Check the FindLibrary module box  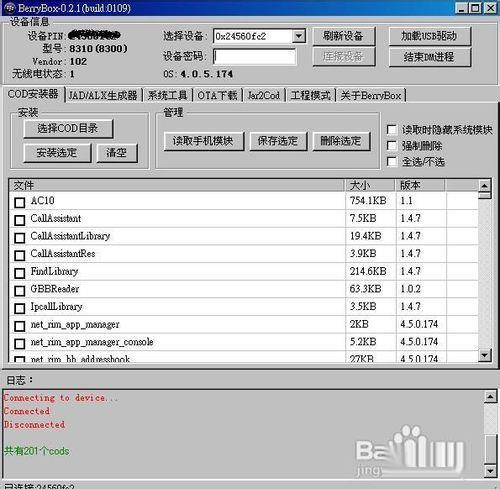pos(20,273)
